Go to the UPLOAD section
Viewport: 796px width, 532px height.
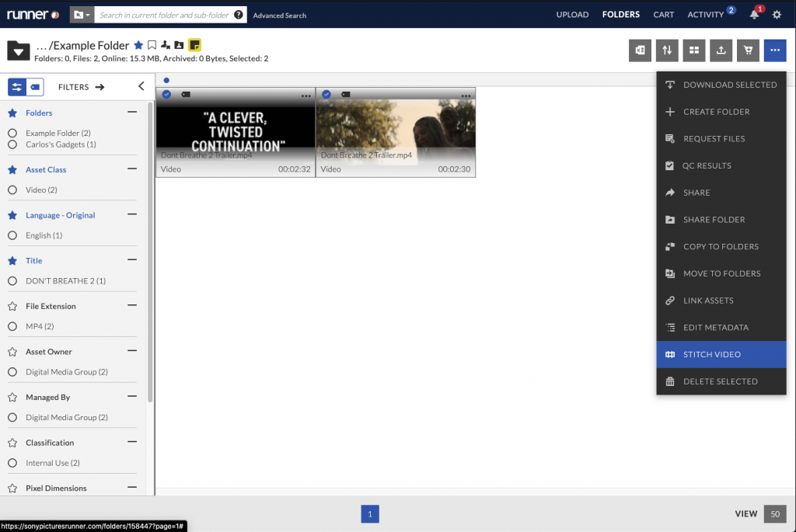[572, 15]
